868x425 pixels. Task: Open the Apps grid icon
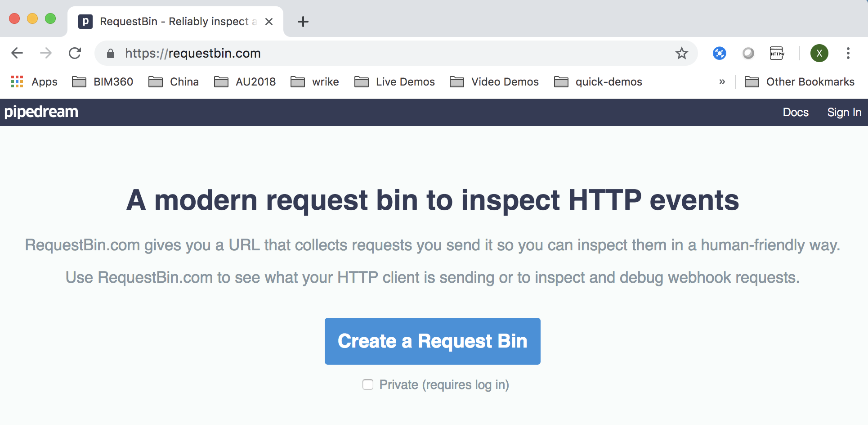tap(17, 81)
